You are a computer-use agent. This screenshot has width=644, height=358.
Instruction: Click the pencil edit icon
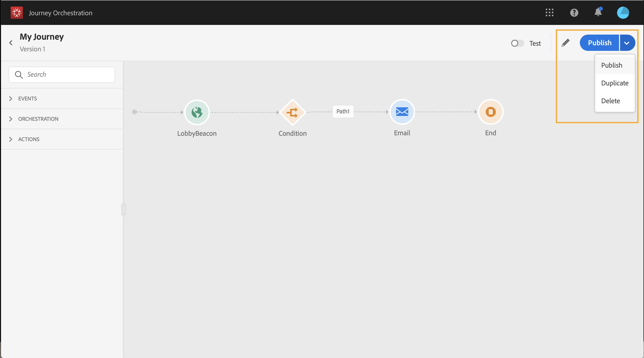tap(565, 43)
